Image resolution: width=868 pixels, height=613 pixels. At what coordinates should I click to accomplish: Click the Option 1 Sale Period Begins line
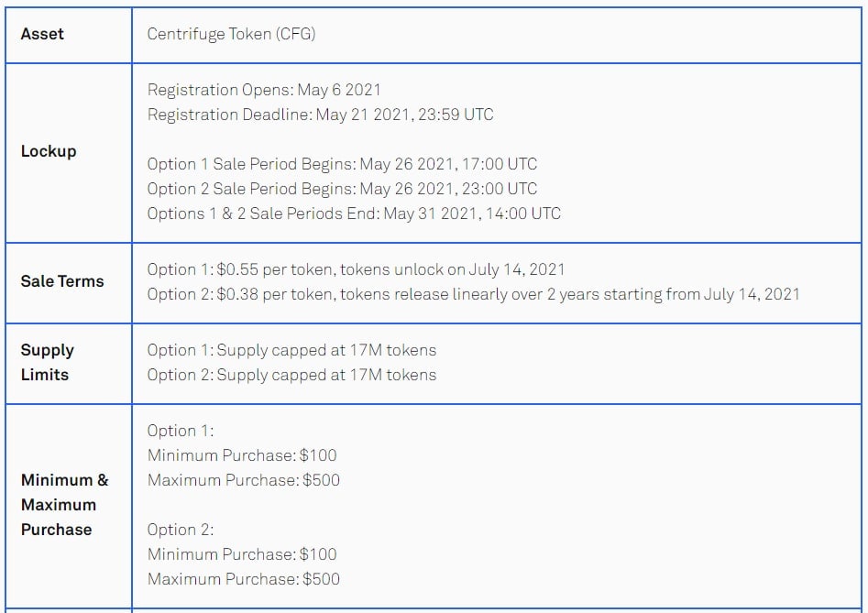[342, 164]
